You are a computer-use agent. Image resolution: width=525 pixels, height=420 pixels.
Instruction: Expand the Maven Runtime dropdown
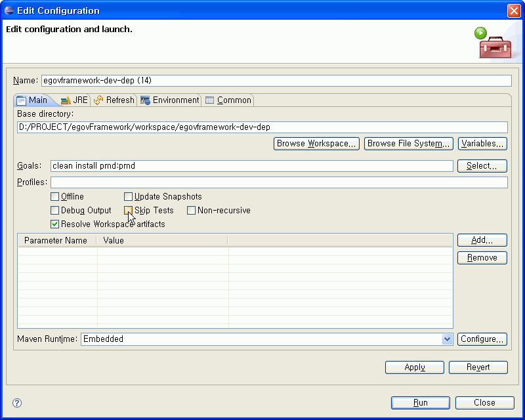click(447, 339)
